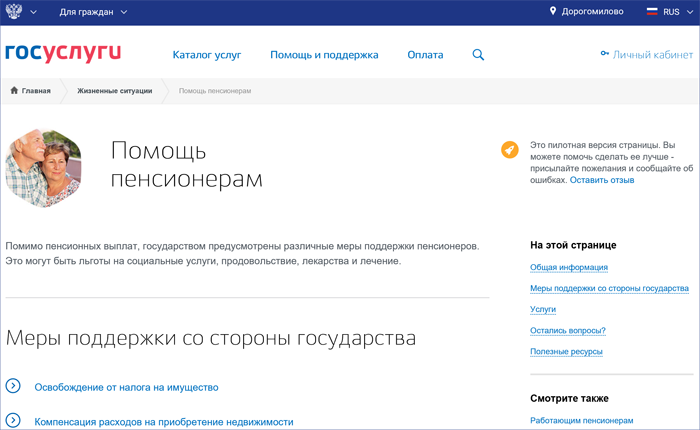
Task: Open the RUS language dropdown
Action: [x=678, y=12]
